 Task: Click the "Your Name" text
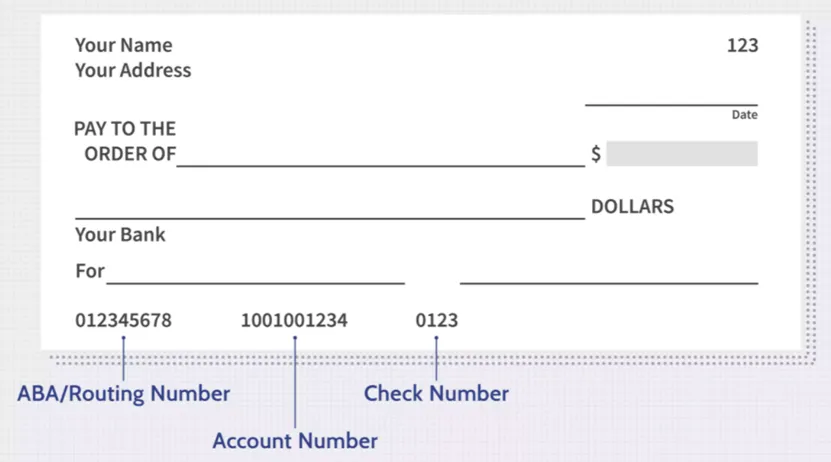click(123, 45)
